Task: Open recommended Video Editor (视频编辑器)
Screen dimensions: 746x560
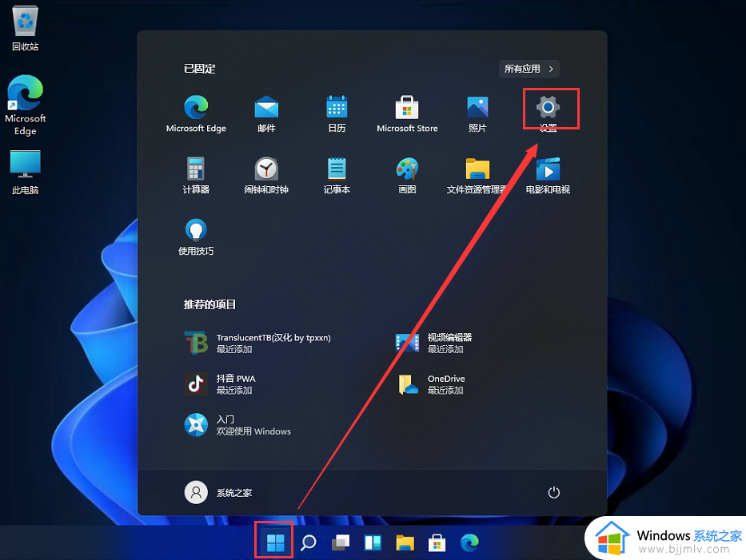Action: [434, 343]
